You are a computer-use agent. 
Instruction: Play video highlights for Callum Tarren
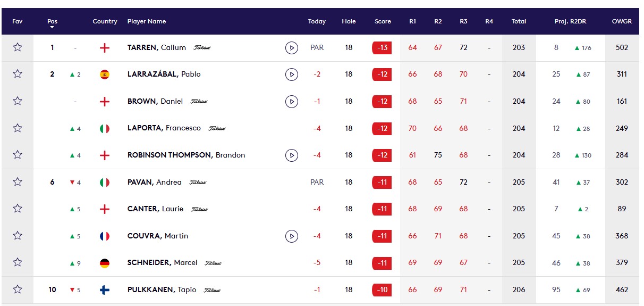tap(291, 48)
